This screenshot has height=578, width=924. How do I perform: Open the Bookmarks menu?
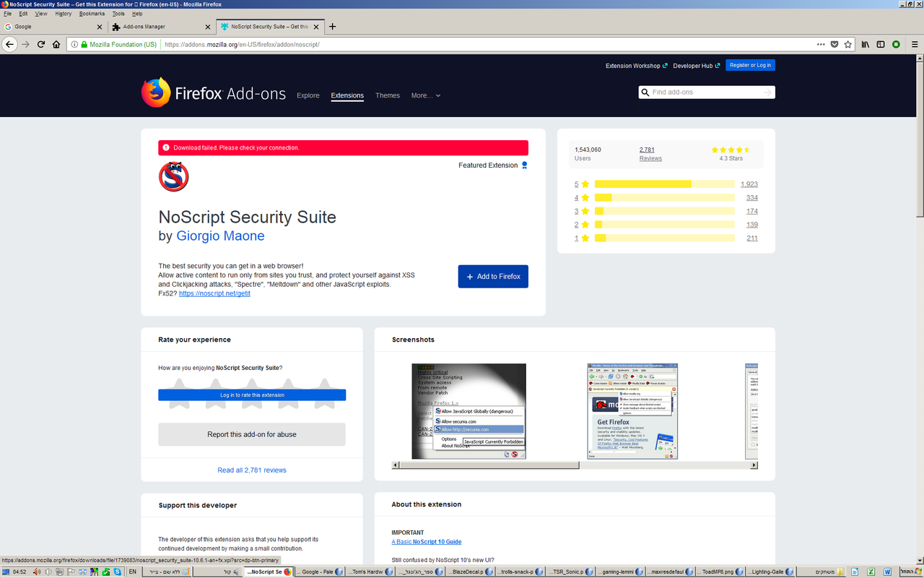92,14
